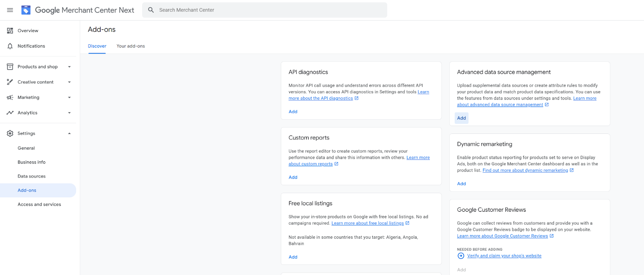
Task: Click the Marketing megaphone icon
Action: 10,98
